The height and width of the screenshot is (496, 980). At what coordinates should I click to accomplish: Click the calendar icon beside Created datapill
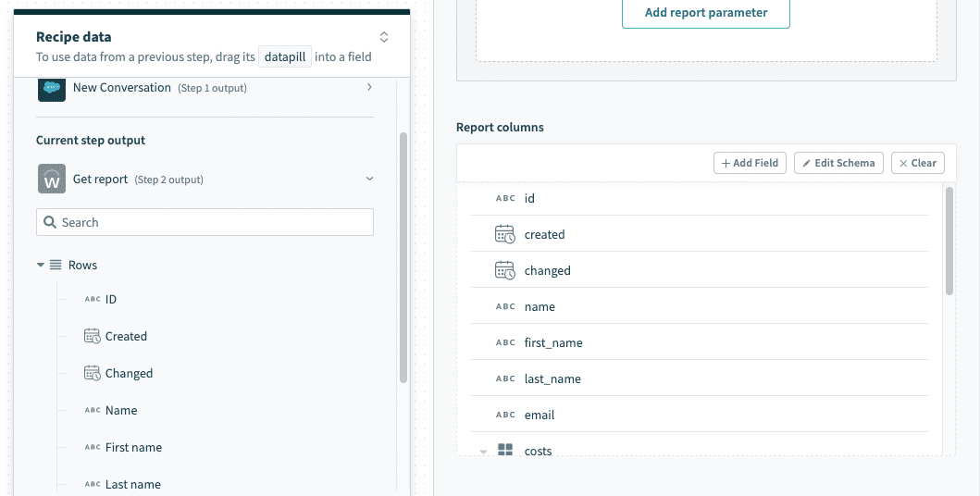tap(92, 336)
